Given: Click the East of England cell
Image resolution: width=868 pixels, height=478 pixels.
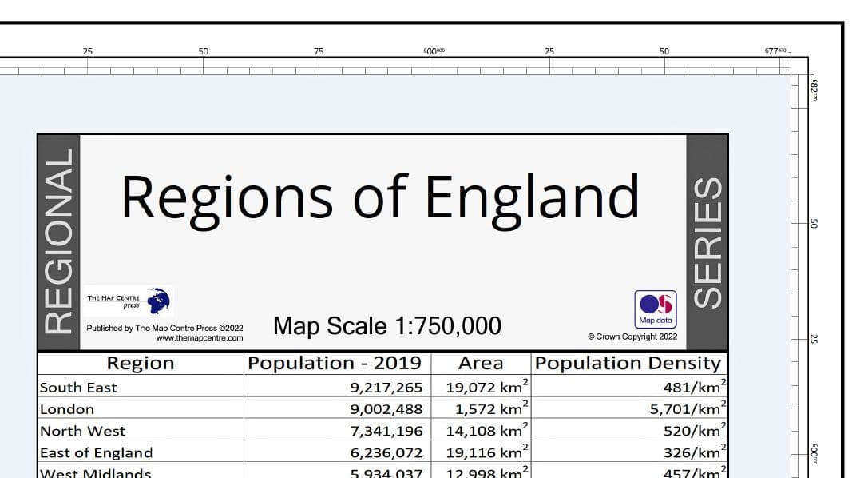Looking at the screenshot, I should click(96, 452).
